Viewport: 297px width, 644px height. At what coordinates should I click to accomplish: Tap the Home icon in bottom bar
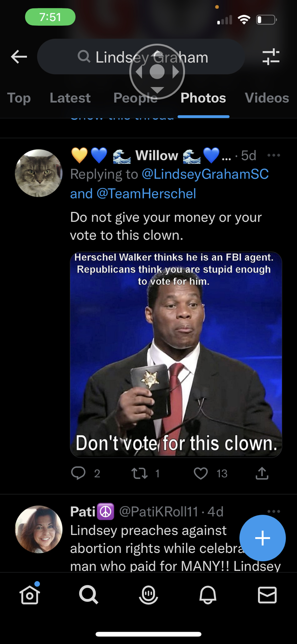pos(30,594)
